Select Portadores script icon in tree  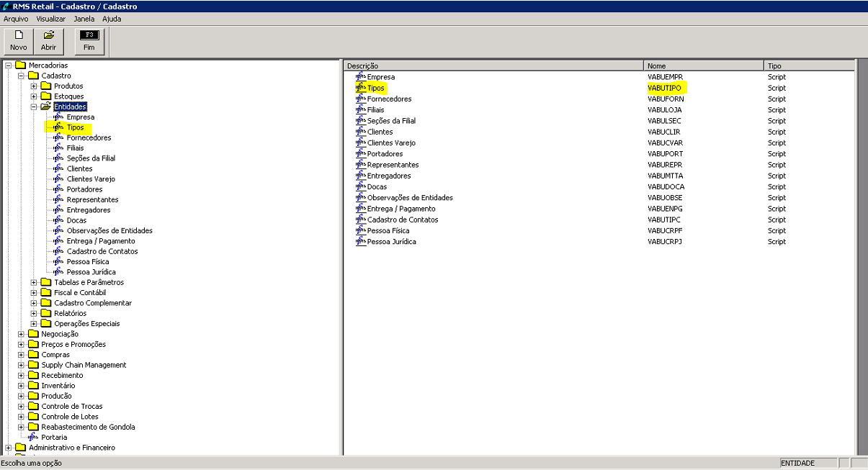click(x=58, y=189)
